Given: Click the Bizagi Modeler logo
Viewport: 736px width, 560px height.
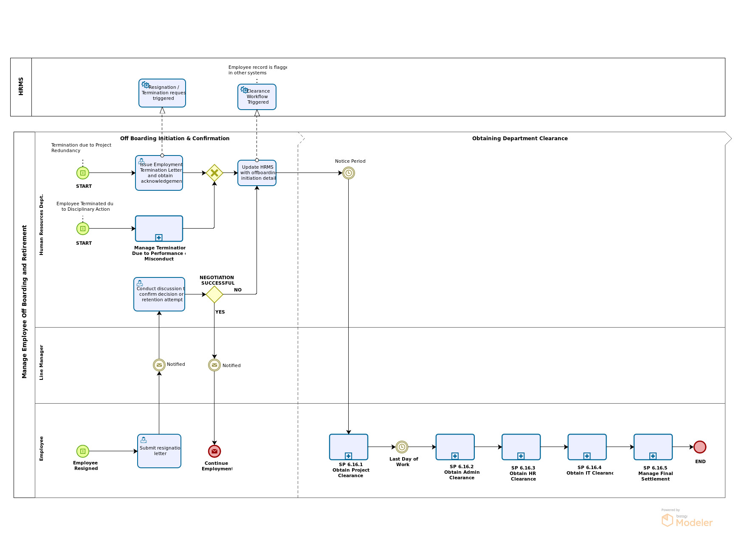Looking at the screenshot, I should click(x=687, y=519).
